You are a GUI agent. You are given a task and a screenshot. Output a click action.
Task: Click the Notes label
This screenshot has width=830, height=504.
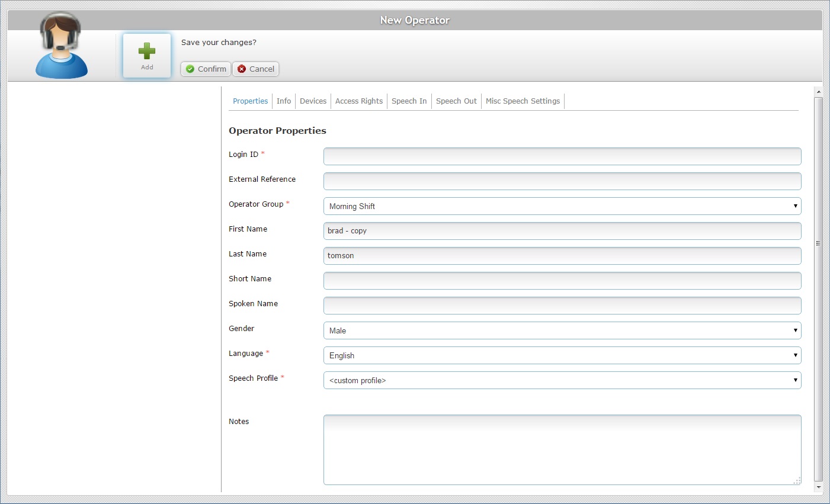click(x=239, y=422)
